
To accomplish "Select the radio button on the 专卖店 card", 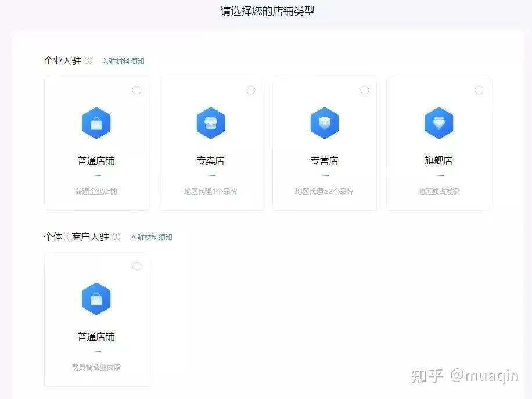I will click(x=251, y=90).
